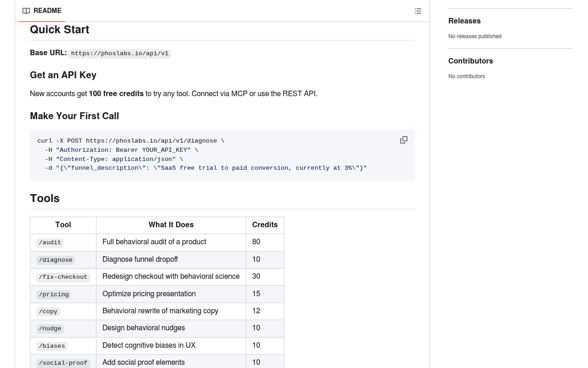Screen dimensions: 588x368
Task: Click the Tools section heading
Action: pyautogui.click(x=45, y=199)
